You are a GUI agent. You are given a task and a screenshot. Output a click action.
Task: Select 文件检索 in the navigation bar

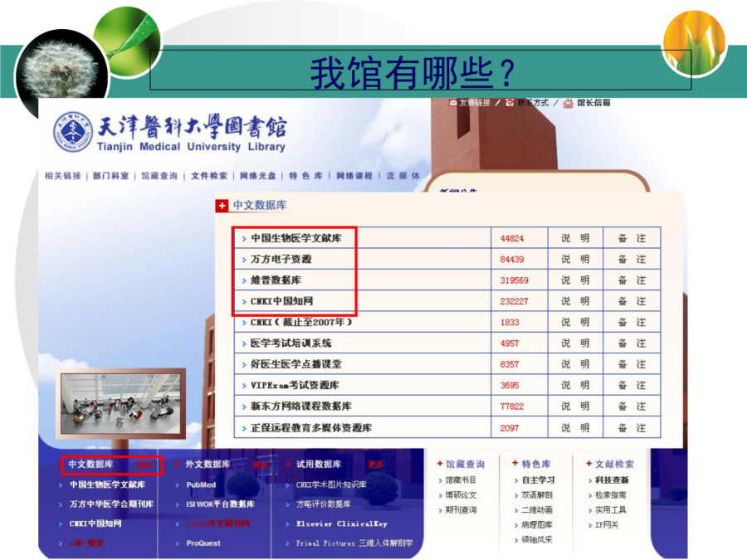[x=209, y=176]
